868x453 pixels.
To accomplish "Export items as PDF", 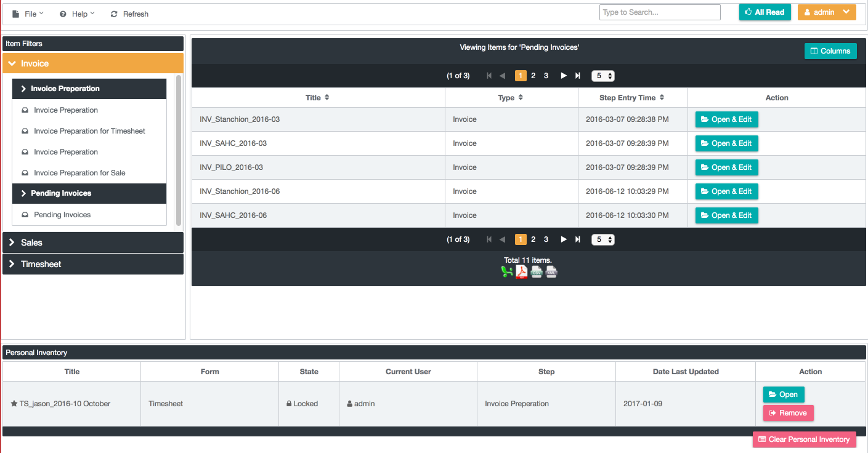I will pyautogui.click(x=522, y=271).
